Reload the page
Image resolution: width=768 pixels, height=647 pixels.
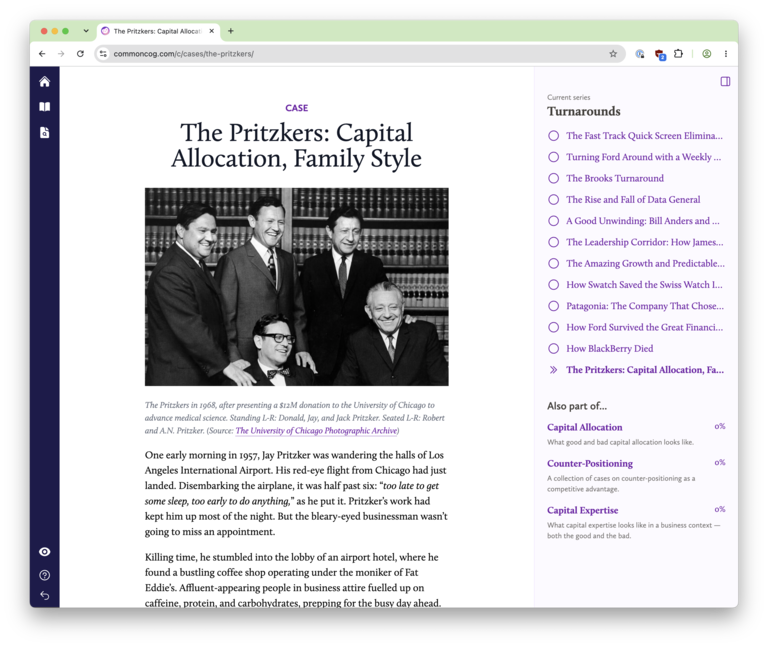[80, 54]
